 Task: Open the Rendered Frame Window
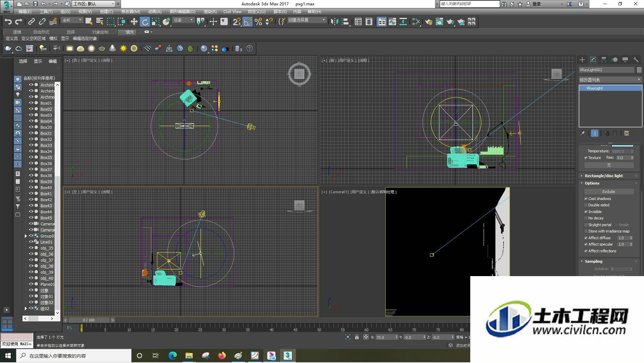439,22
